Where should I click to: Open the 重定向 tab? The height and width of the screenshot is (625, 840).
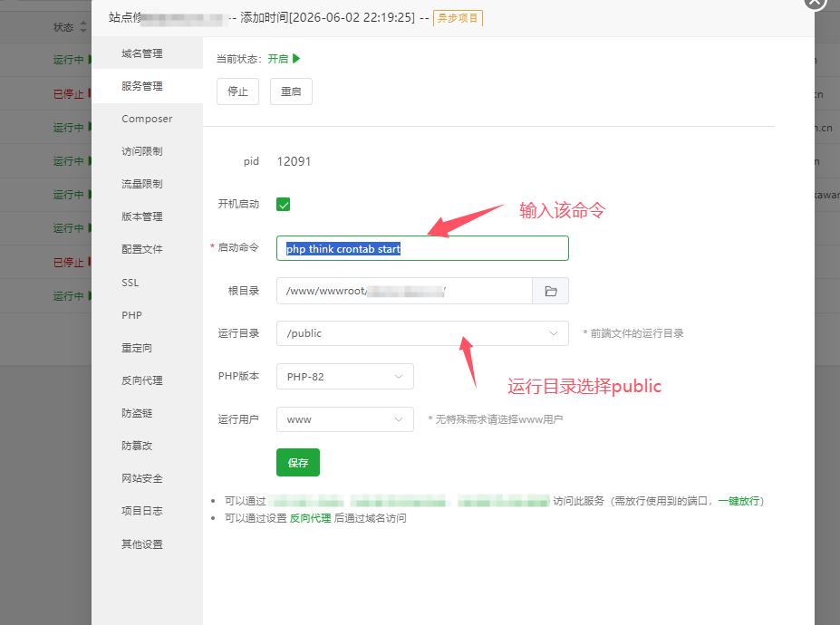coord(137,348)
